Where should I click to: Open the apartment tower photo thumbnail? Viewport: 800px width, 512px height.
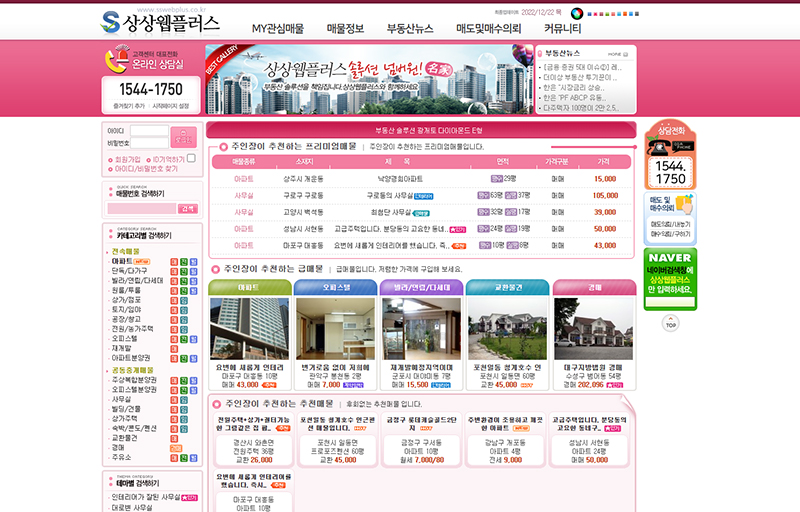coord(249,329)
